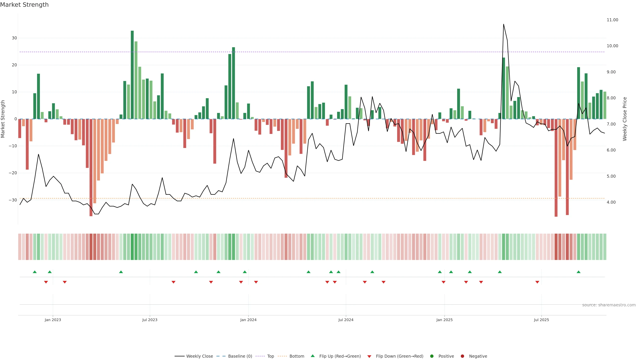
Task: Click the Market Strength chart title
Action: pyautogui.click(x=24, y=5)
